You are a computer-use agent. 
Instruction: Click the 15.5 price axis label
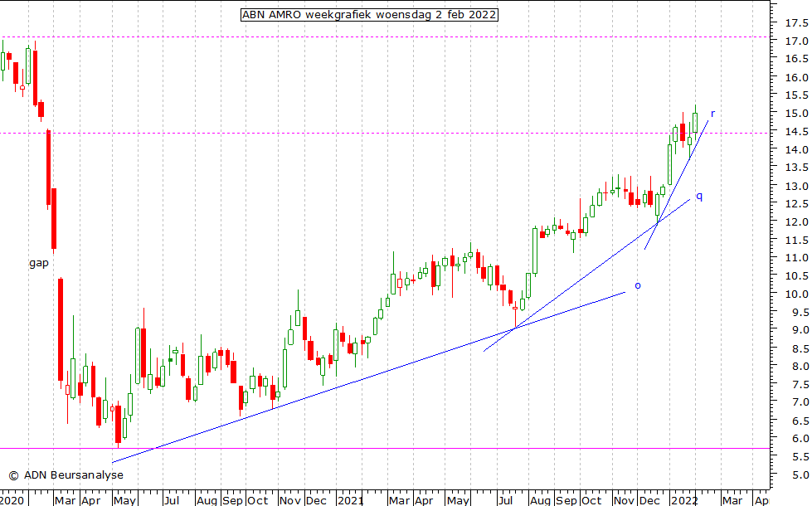pos(796,95)
